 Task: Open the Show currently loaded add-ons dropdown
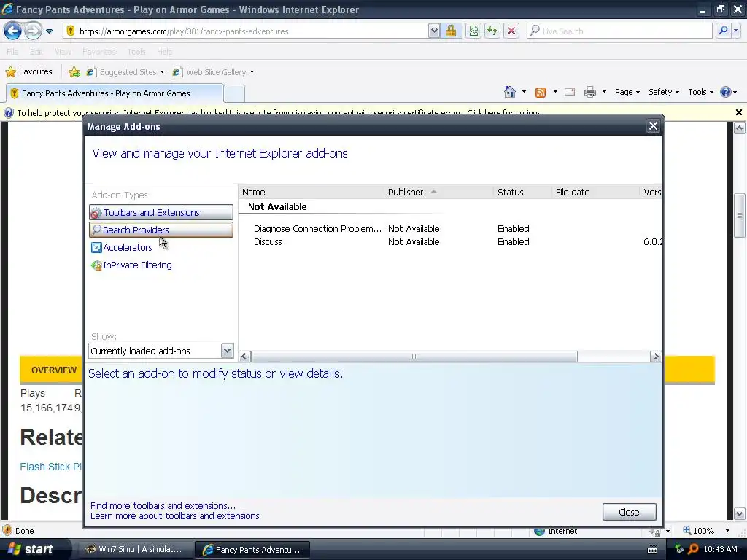point(161,351)
